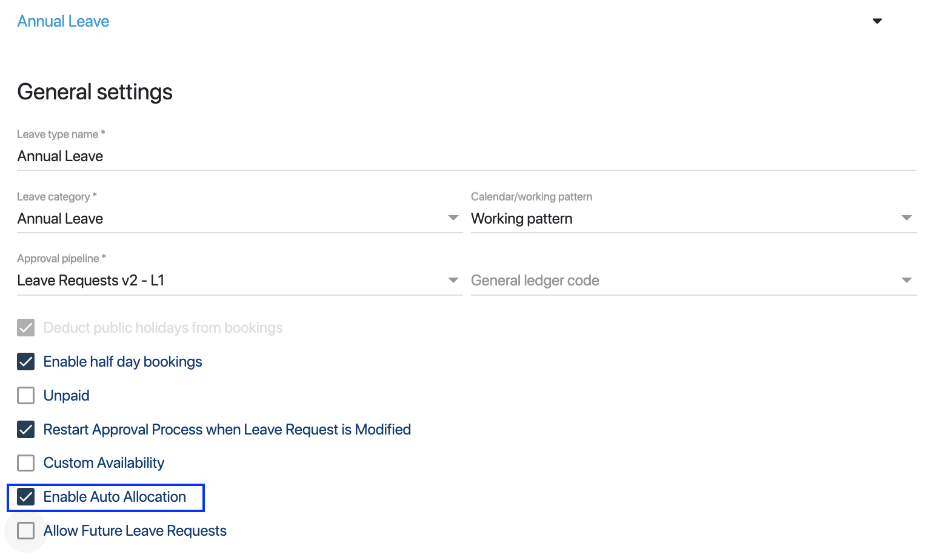Screen dimensions: 931x560
Task: Enable the Custom Availability checkbox
Action: pyautogui.click(x=26, y=463)
